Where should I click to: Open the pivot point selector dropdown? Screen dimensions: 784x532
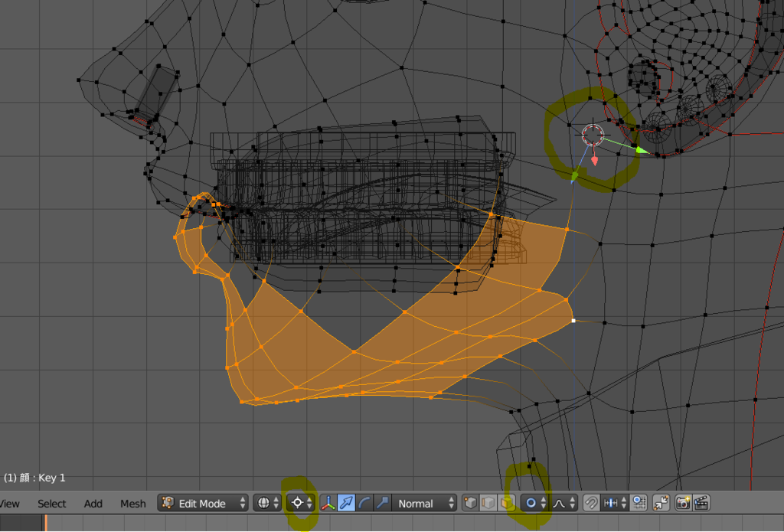301,503
